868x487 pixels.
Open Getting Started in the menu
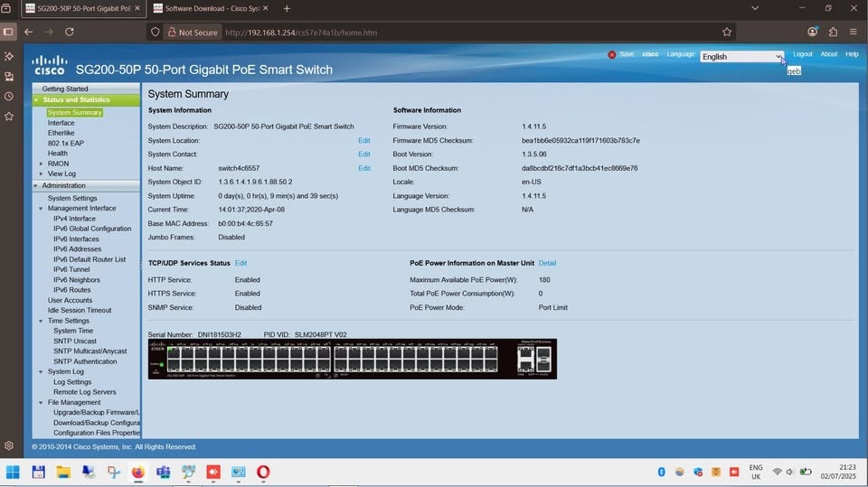[x=65, y=89]
